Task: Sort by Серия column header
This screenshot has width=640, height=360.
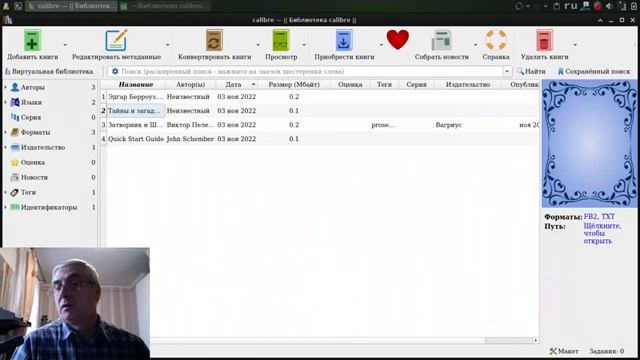Action: pos(416,84)
